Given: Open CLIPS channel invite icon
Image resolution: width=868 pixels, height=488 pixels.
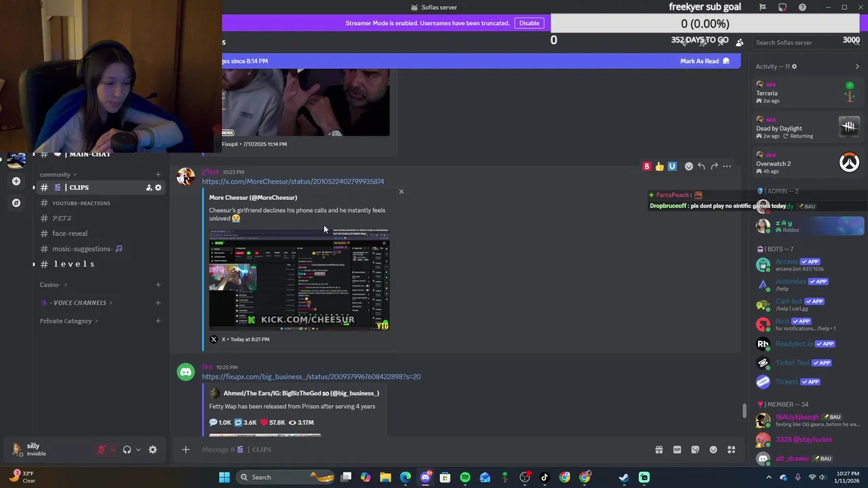Looking at the screenshot, I should tap(149, 188).
